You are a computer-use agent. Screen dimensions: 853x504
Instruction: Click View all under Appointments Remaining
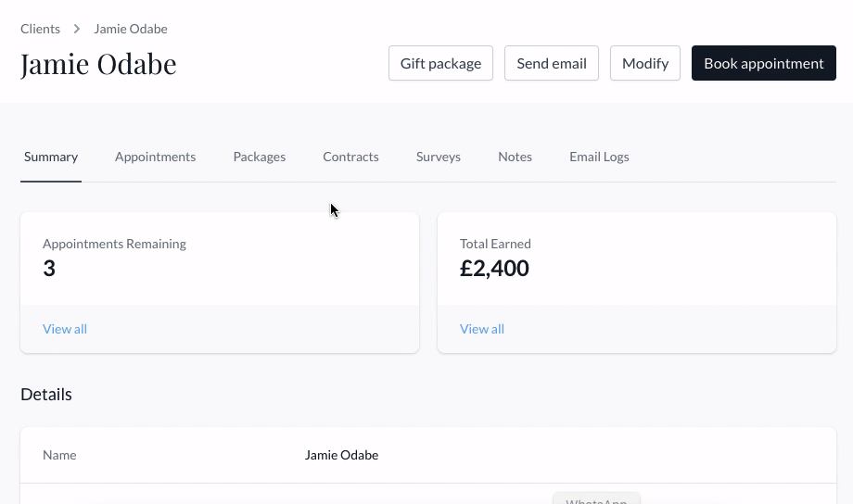(x=65, y=329)
